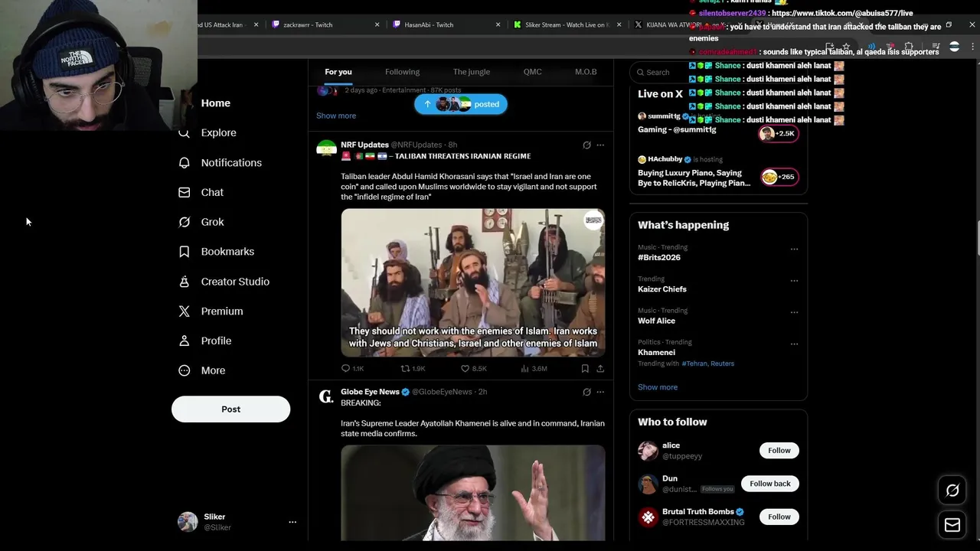Follow Brutal Truth Bombs
Screen dimensions: 980x551
coord(779,517)
